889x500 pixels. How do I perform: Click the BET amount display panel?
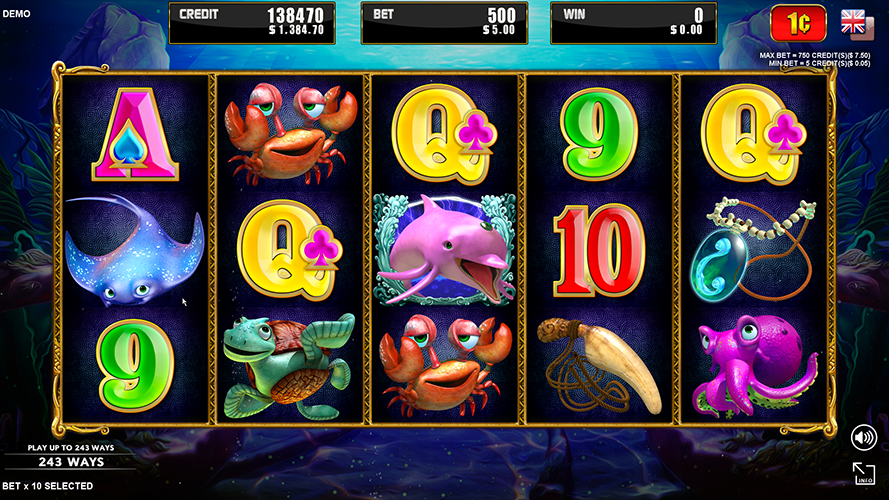pyautogui.click(x=444, y=23)
